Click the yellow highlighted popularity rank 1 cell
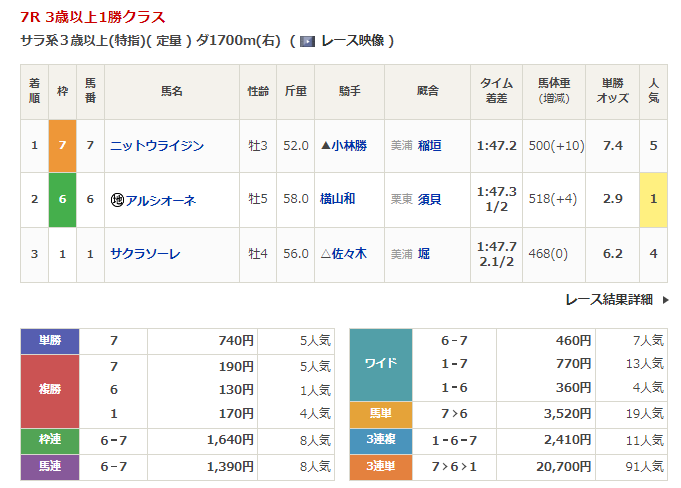 click(653, 200)
